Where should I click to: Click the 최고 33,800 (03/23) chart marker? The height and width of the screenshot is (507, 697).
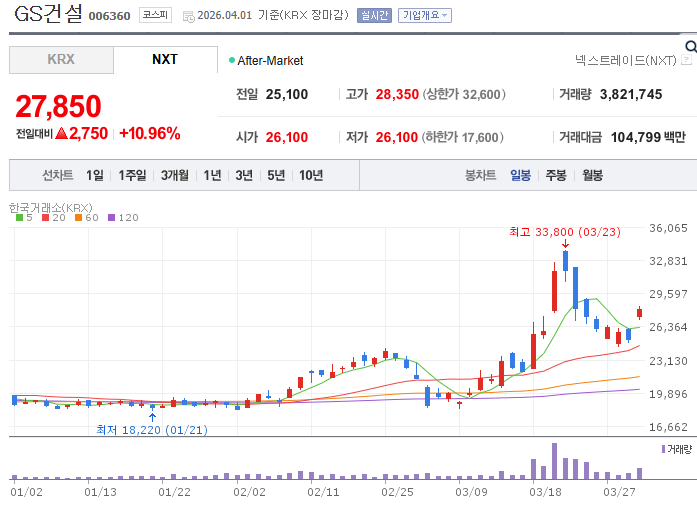point(565,232)
